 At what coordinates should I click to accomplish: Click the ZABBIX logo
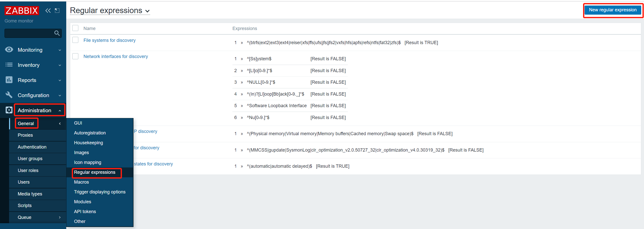point(22,10)
